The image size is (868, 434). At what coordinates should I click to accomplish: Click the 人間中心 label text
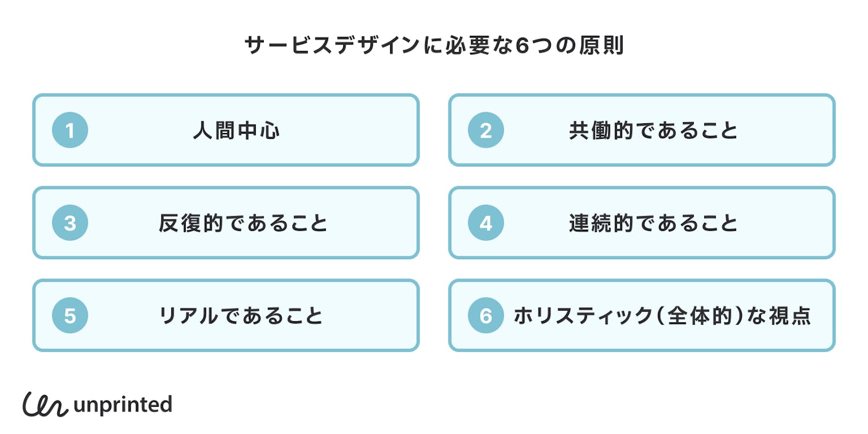pyautogui.click(x=236, y=131)
